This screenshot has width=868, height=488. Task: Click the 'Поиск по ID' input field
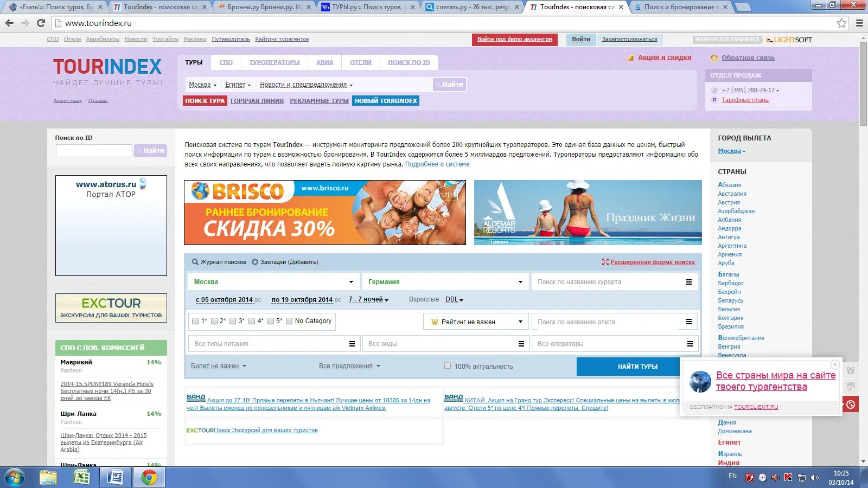click(94, 151)
